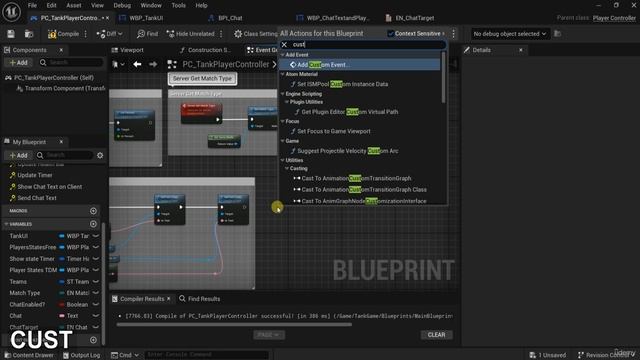Toggle the Context Sensitive checkbox

click(391, 33)
